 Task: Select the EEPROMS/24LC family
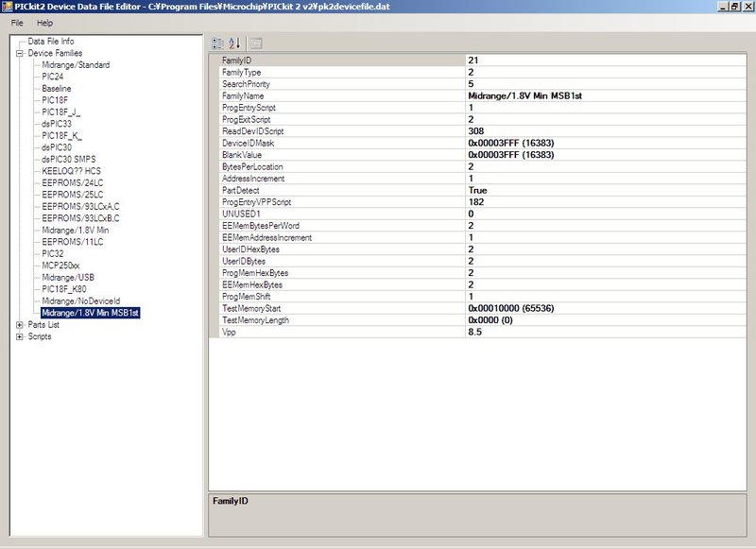pos(73,183)
